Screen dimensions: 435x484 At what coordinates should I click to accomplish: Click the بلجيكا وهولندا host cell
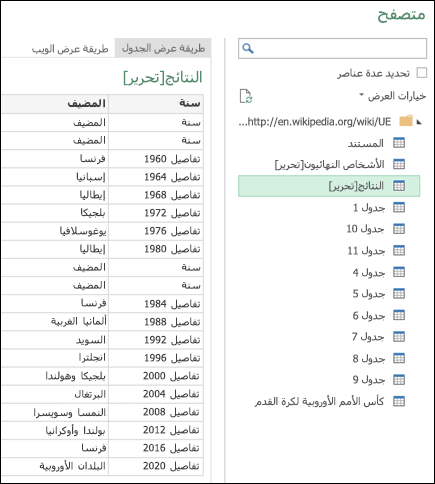[x=55, y=376]
